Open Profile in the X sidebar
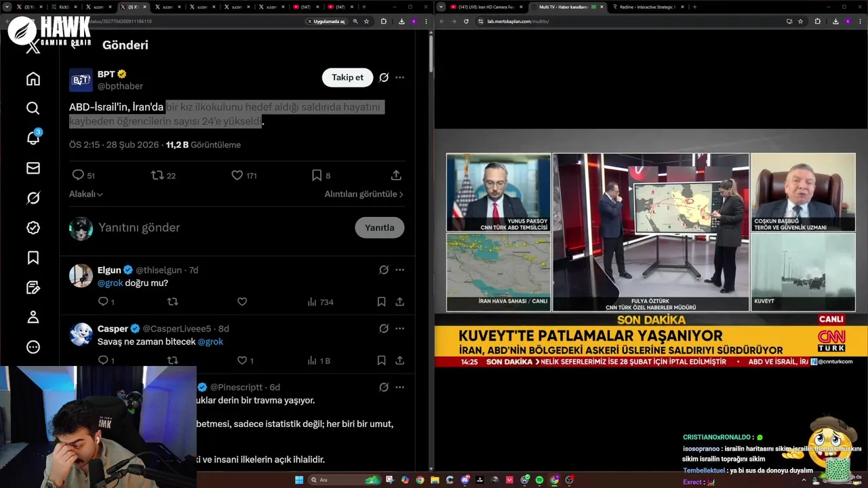This screenshot has height=488, width=868. (x=33, y=317)
